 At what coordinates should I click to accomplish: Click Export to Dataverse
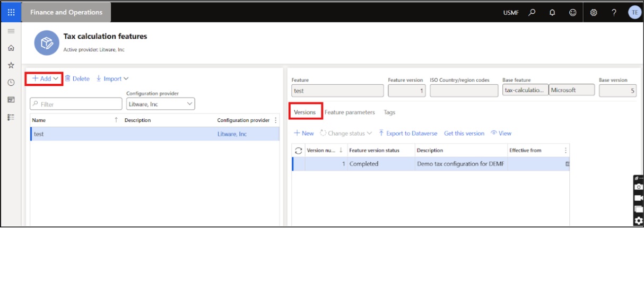[408, 133]
